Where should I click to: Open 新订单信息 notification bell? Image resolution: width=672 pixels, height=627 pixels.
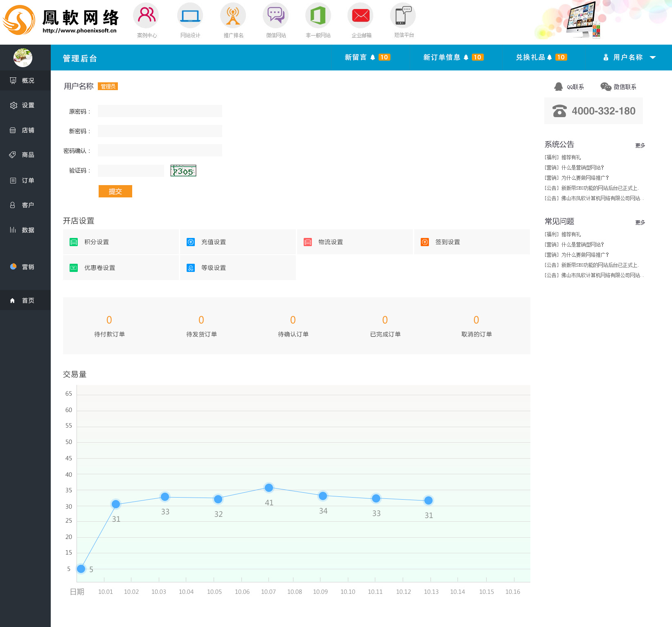[x=466, y=57]
